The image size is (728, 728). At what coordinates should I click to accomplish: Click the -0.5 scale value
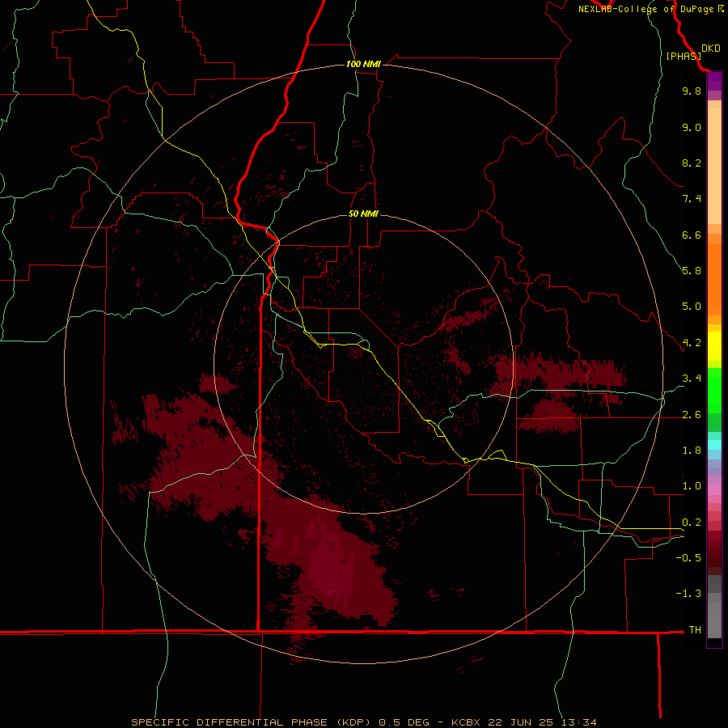click(x=688, y=558)
